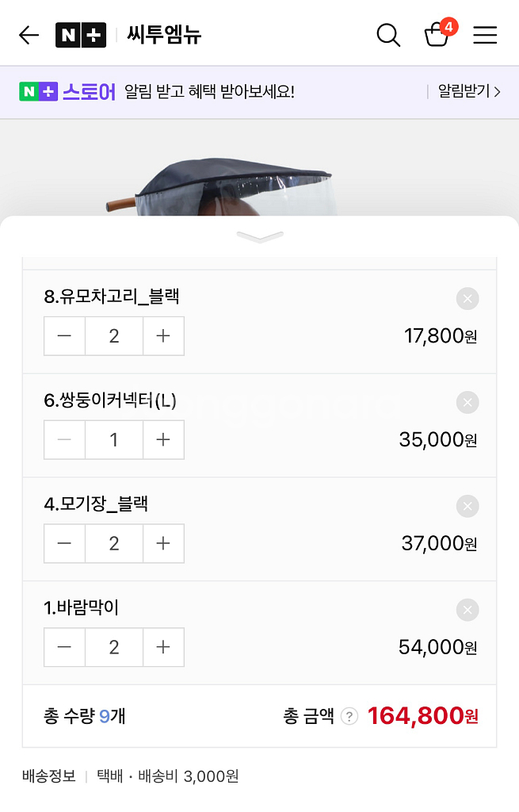
Task: Open the shopping cart with 4 items
Action: (437, 36)
